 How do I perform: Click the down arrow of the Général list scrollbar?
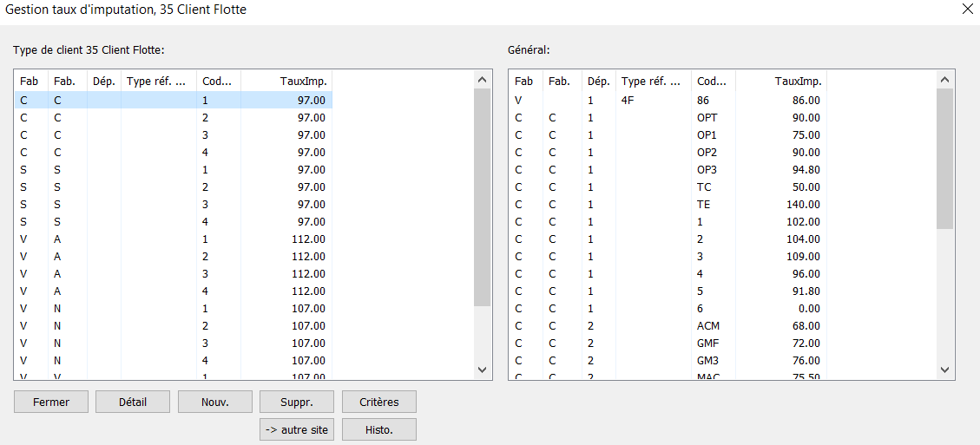click(944, 370)
